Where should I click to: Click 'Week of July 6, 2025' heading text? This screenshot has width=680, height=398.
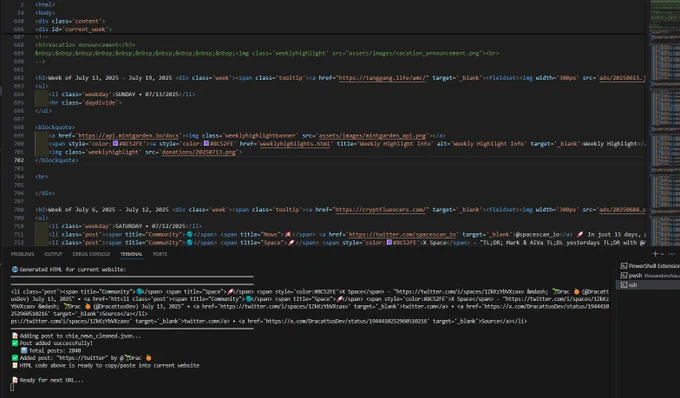pos(81,210)
